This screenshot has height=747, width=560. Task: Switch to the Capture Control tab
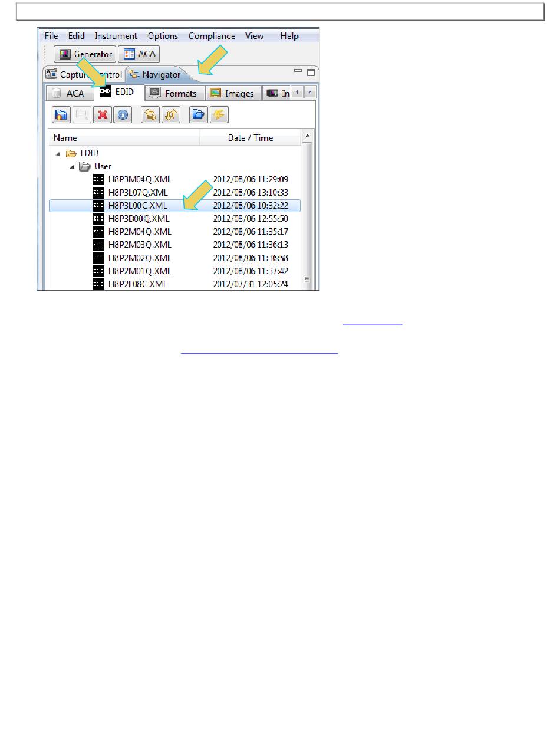pos(84,74)
